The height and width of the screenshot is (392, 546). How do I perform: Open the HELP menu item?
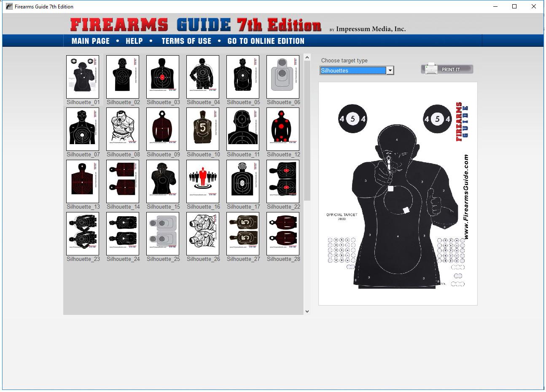point(134,41)
